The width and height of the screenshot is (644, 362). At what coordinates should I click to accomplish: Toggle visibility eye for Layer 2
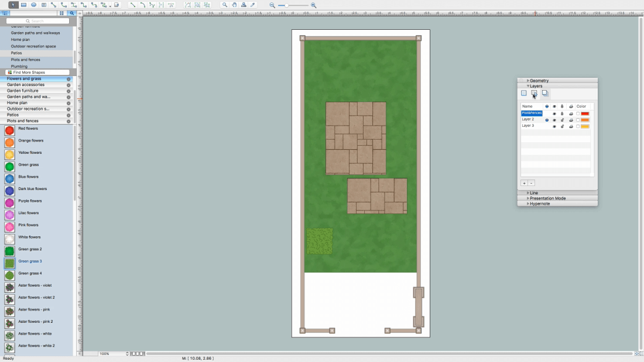coord(554,120)
